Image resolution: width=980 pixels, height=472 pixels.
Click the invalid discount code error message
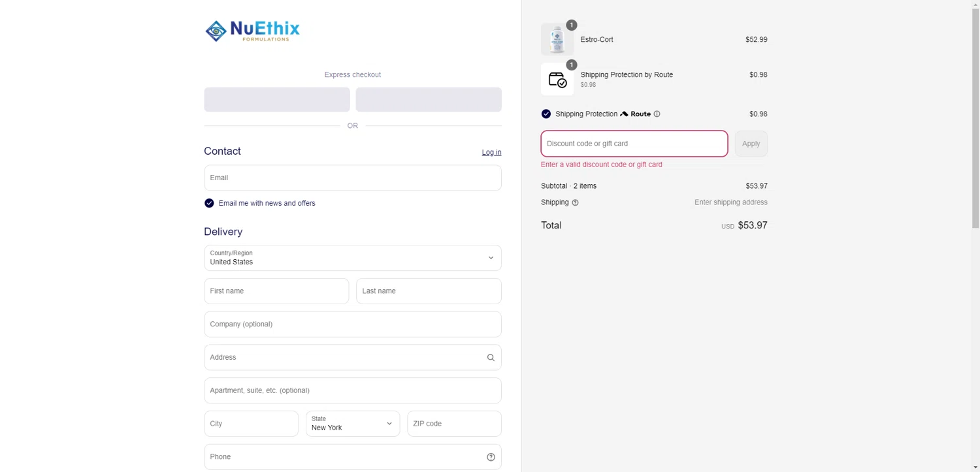coord(602,165)
